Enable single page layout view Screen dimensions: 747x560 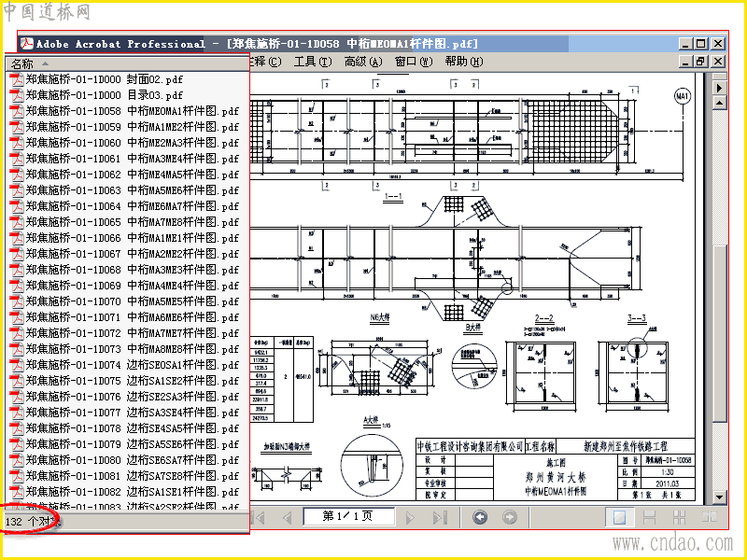tap(619, 517)
